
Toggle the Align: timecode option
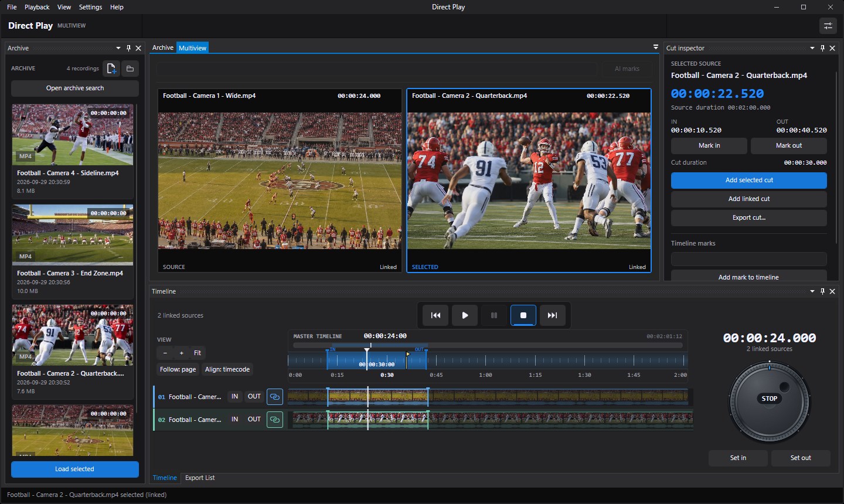click(x=227, y=369)
